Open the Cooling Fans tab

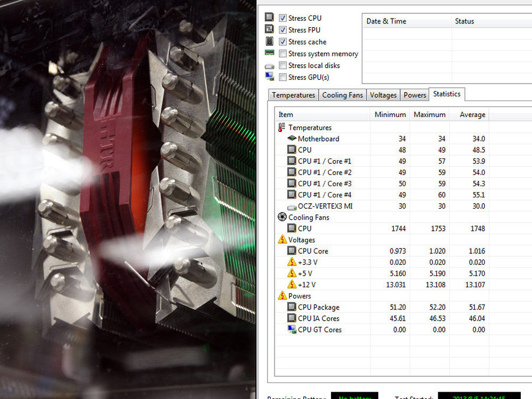(x=342, y=95)
